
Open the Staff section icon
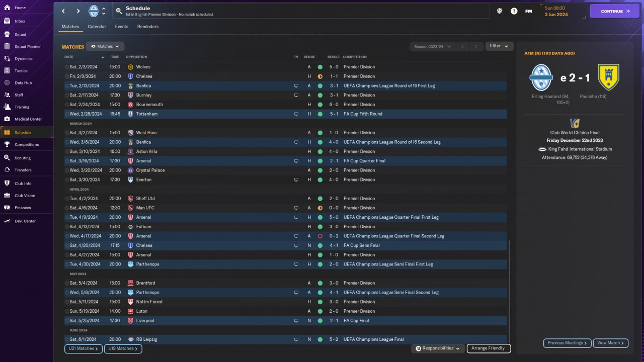point(7,95)
